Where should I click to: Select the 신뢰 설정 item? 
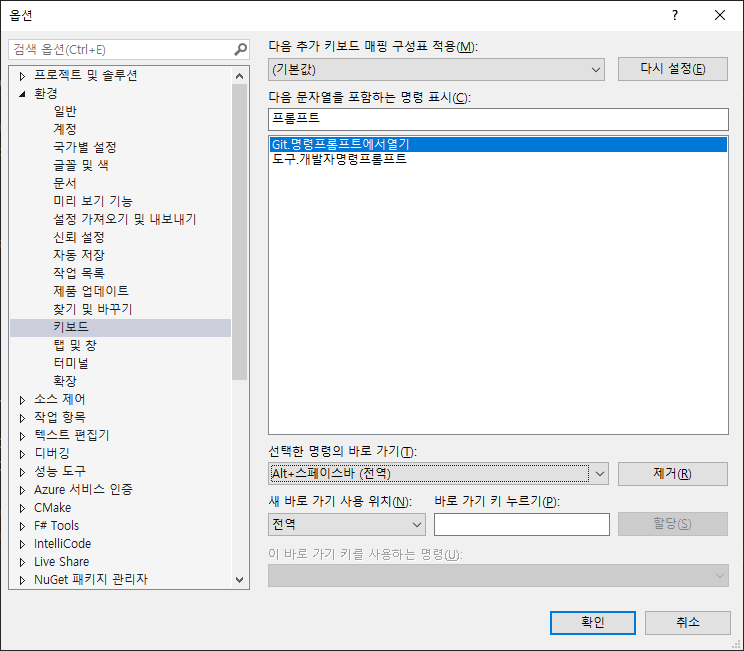(x=79, y=237)
